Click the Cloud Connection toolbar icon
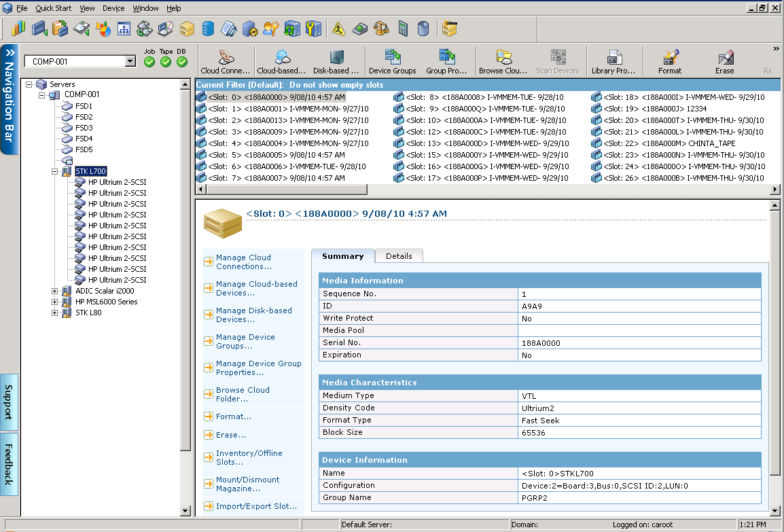 tap(226, 59)
